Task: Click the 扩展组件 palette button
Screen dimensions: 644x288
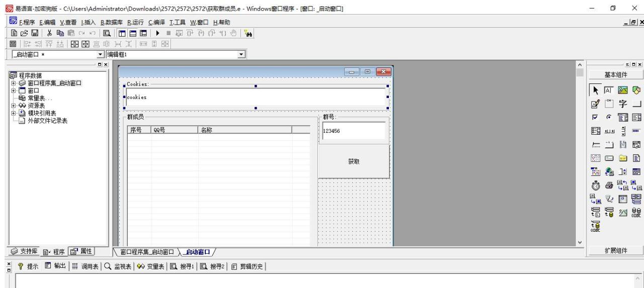Action: (x=615, y=251)
